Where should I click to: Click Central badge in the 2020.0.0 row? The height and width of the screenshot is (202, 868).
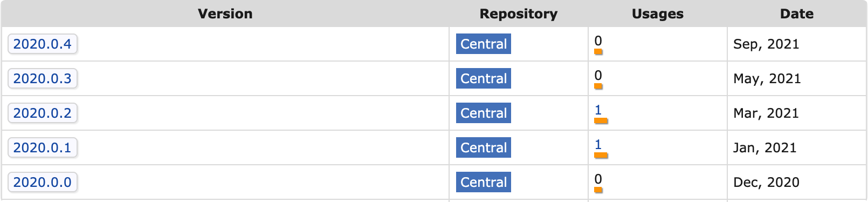point(484,182)
